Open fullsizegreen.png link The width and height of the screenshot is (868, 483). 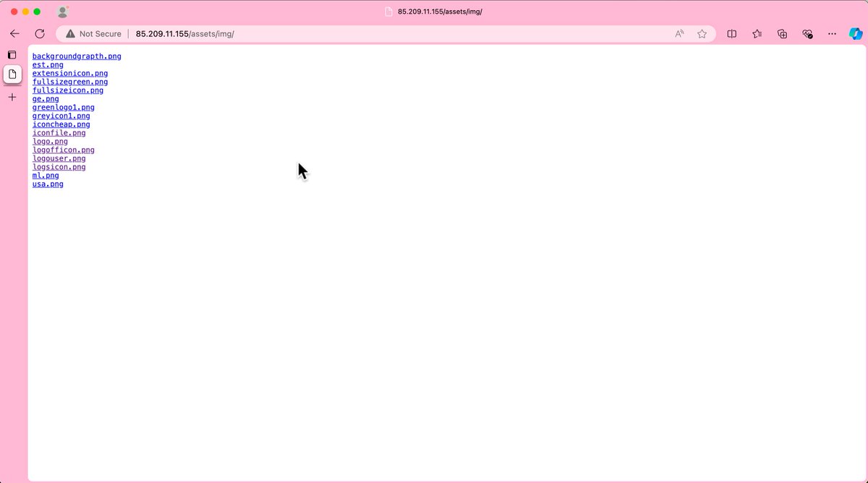(x=70, y=82)
